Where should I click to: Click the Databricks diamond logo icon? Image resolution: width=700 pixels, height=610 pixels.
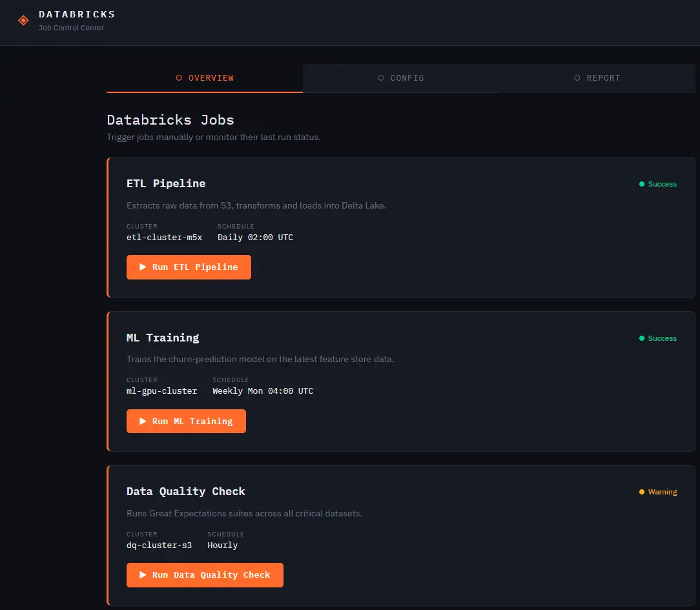point(23,21)
